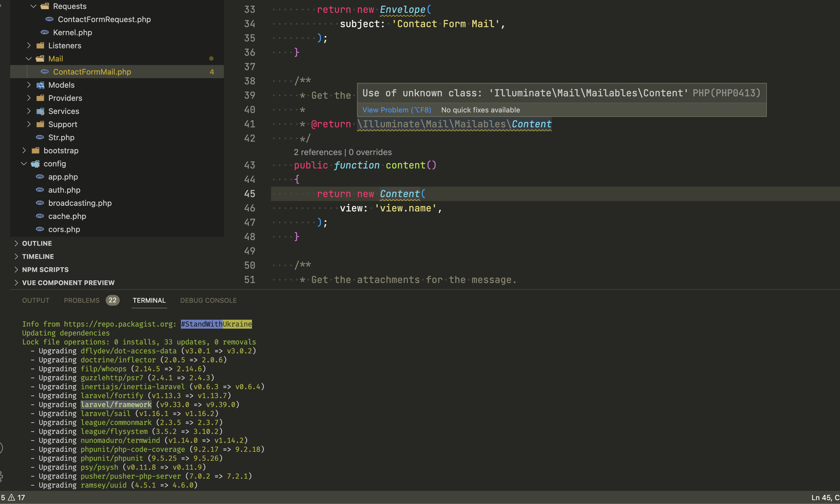Screen dimensions: 840x504
Task: Click the PHP file icon beside Kernel.php
Action: [45, 33]
